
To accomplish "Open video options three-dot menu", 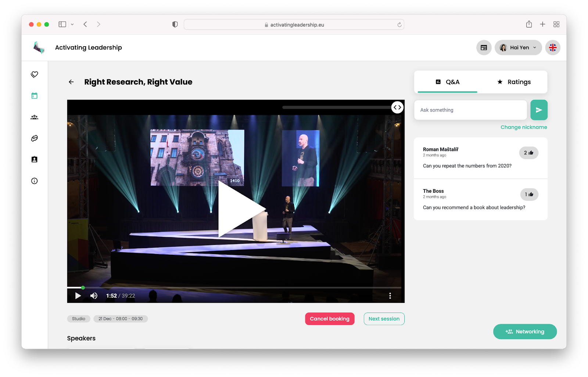I will point(390,296).
